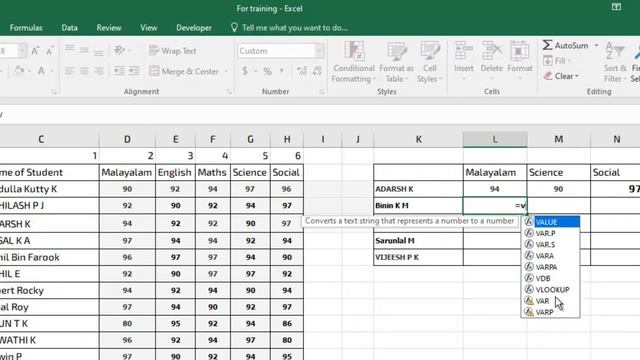Viewport: 640px width, 360px height.
Task: Switch to the Data tab
Action: coord(69,28)
